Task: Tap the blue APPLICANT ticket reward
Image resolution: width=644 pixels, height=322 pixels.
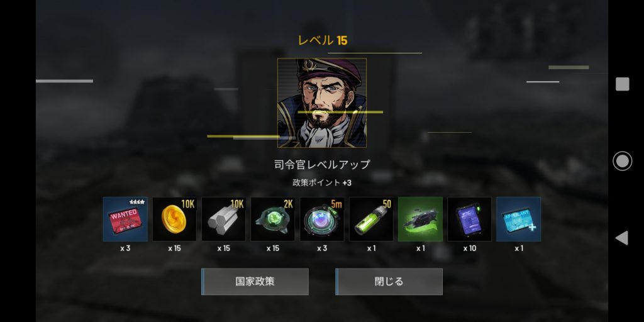Action: [x=519, y=219]
